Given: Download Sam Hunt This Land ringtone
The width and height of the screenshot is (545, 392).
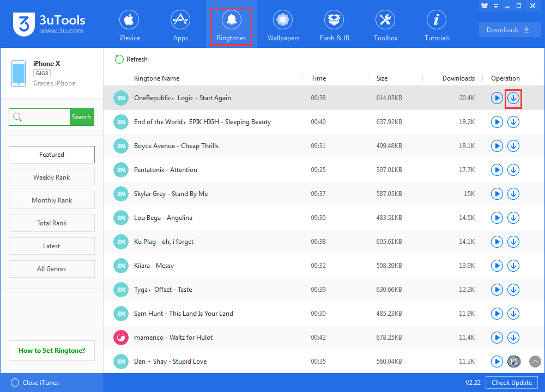Looking at the screenshot, I should (x=513, y=314).
